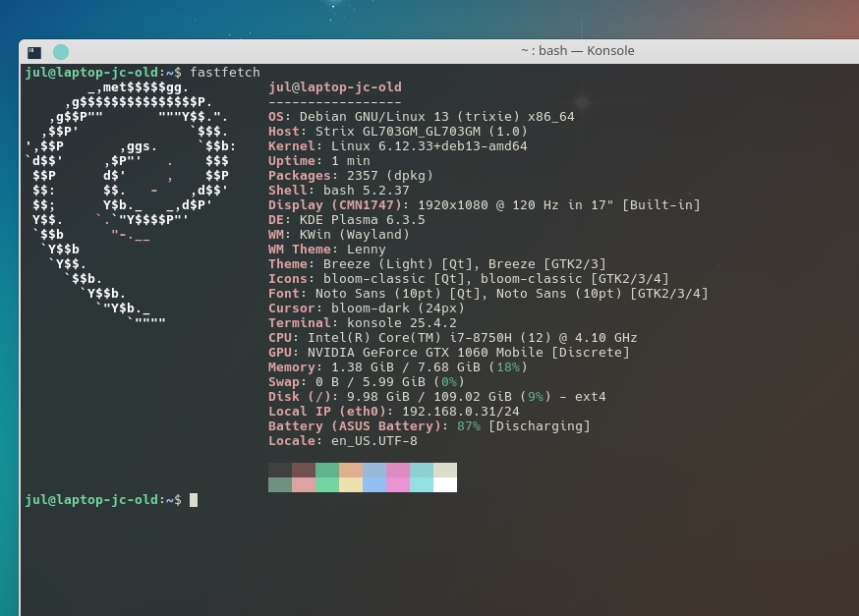Click the window title 'bash — Konsole'
859x616 pixels.
coord(577,51)
